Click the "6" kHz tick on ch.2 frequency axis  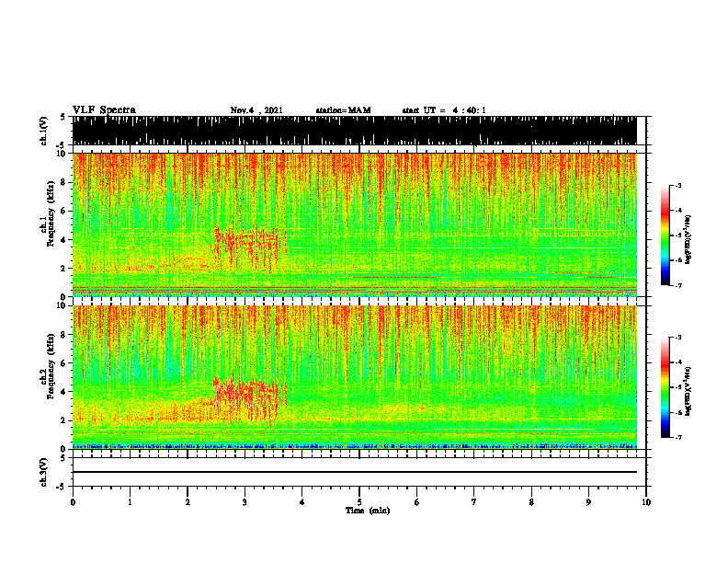(x=64, y=363)
